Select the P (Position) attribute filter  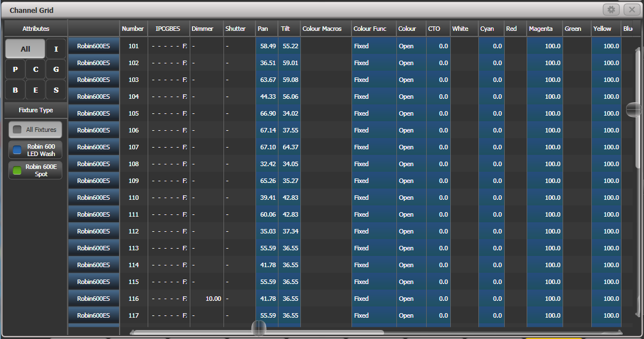pyautogui.click(x=15, y=69)
